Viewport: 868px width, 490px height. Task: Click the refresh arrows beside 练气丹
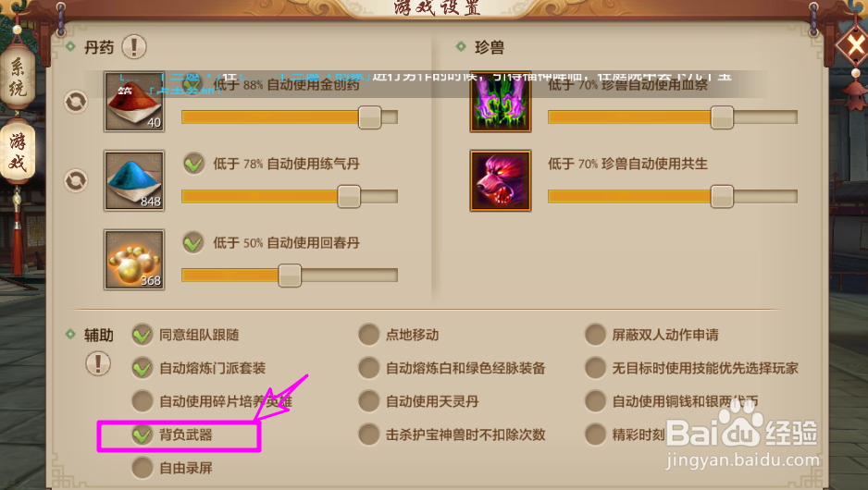(76, 181)
